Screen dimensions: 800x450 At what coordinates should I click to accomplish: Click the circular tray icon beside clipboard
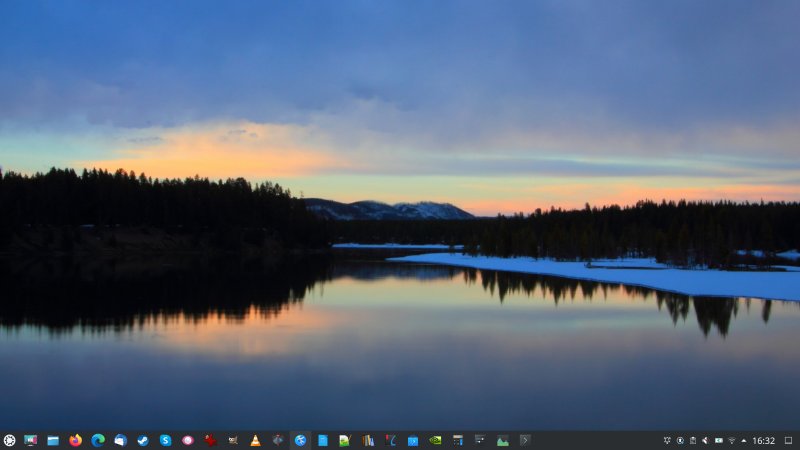(x=680, y=440)
